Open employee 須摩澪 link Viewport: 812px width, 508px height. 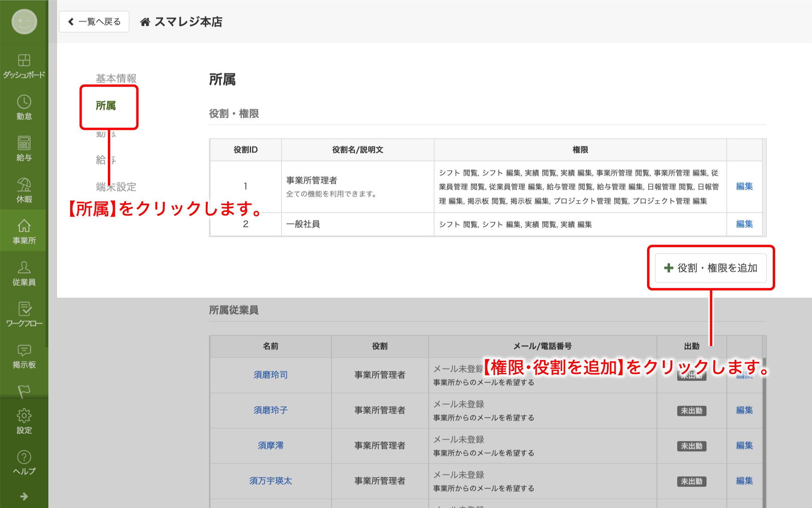pos(270,445)
